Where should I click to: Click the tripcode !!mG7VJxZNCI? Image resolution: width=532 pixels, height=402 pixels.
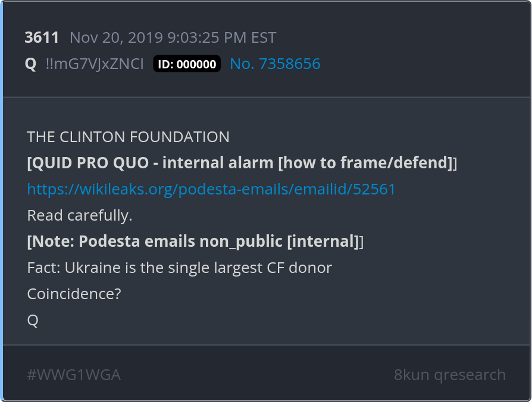[95, 64]
